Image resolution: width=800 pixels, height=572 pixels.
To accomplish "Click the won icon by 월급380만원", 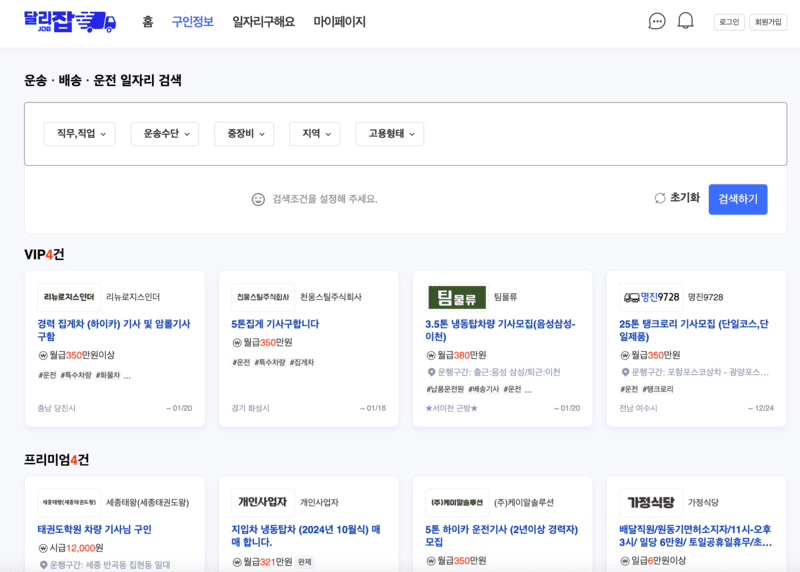I will 431,355.
